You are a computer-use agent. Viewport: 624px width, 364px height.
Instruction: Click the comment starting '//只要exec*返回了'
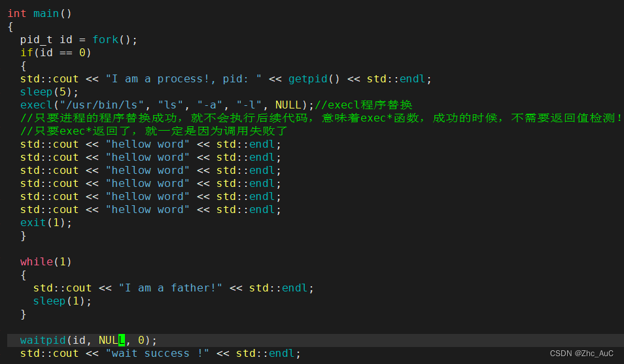(x=154, y=131)
